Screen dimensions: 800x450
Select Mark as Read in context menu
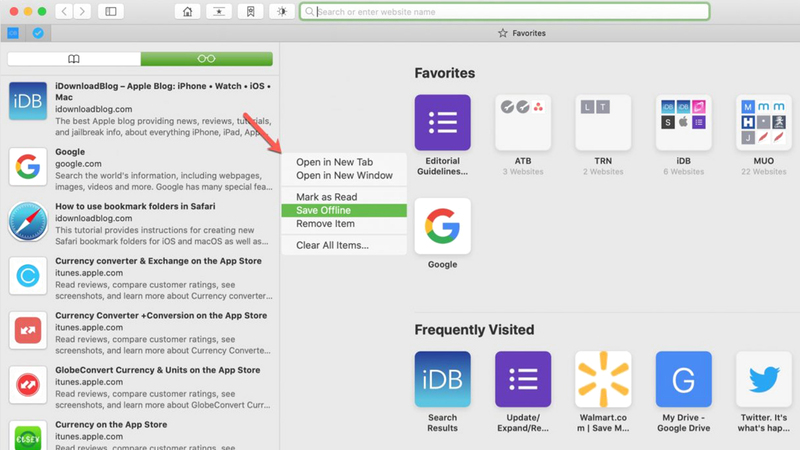pos(326,197)
